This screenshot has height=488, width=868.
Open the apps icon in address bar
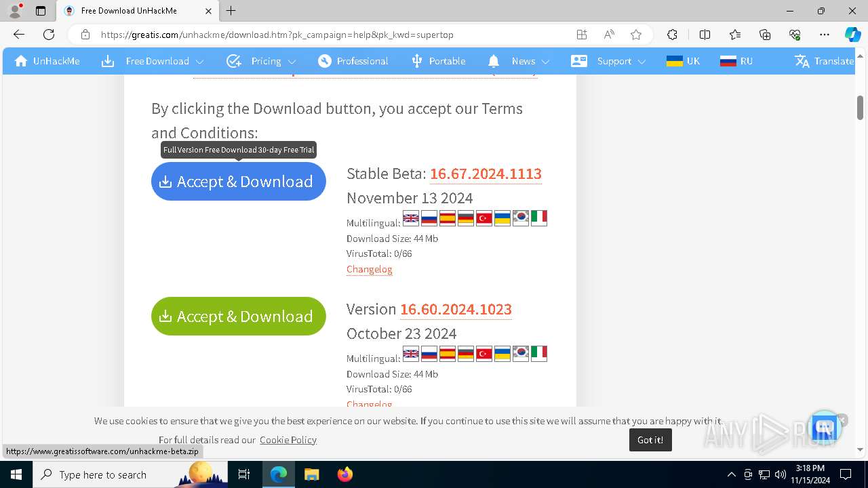[582, 35]
